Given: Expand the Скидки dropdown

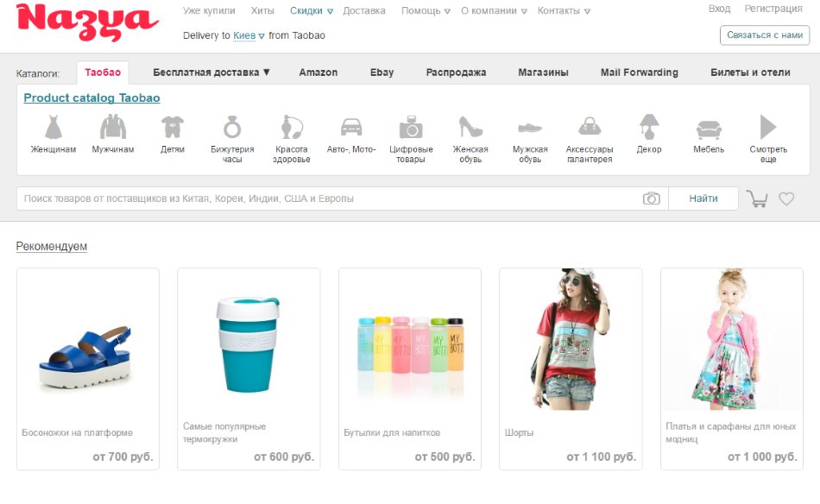Looking at the screenshot, I should click(x=312, y=10).
